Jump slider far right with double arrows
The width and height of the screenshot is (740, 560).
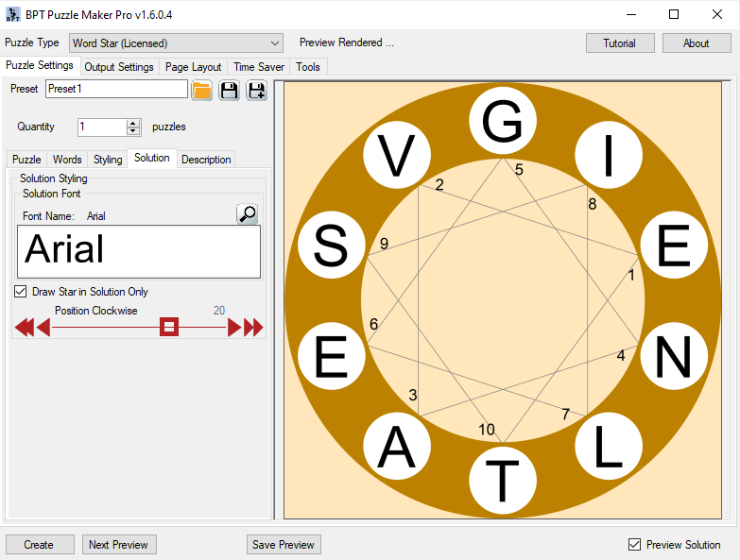pyautogui.click(x=253, y=327)
